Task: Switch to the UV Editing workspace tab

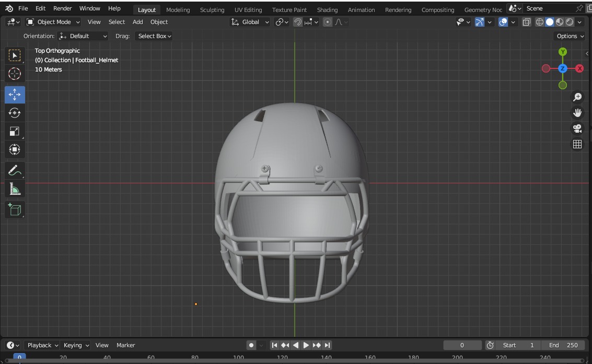Action: pos(248,10)
